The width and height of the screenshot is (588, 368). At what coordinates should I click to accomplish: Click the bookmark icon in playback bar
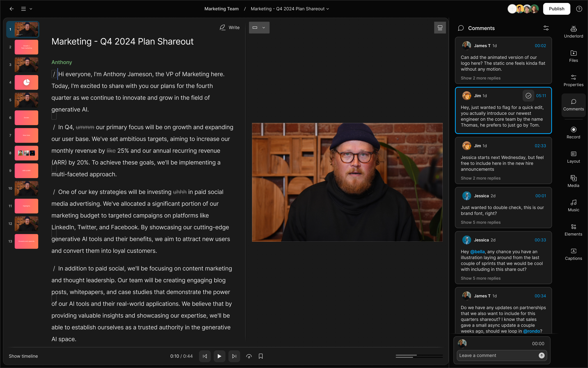pos(261,356)
